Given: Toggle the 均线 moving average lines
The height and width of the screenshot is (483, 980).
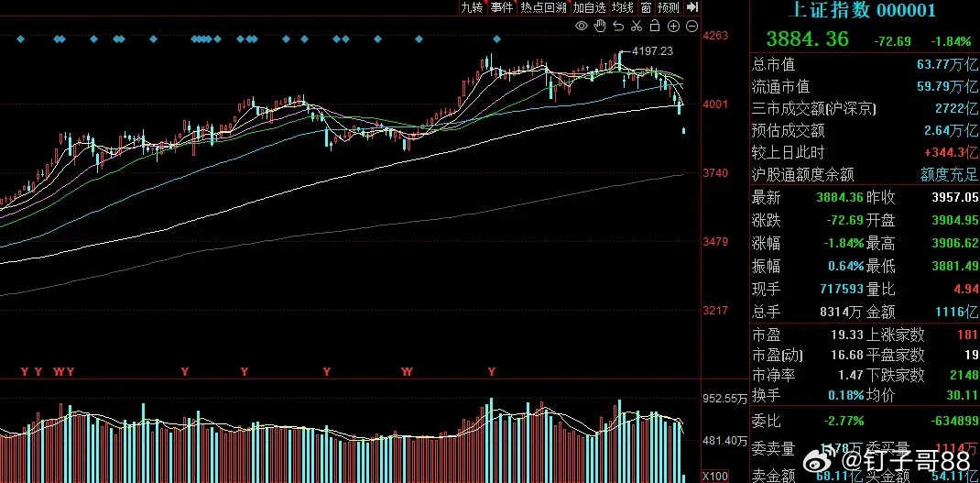Looking at the screenshot, I should point(623,7).
